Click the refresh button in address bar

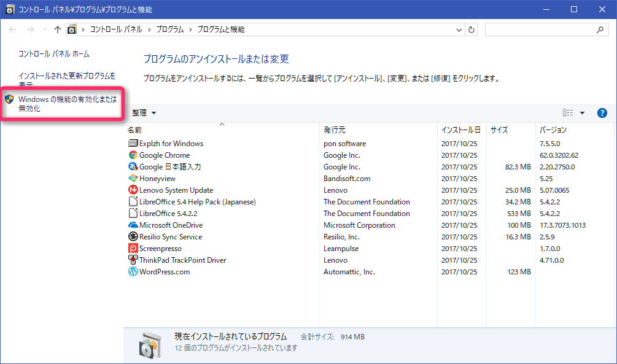click(x=471, y=29)
